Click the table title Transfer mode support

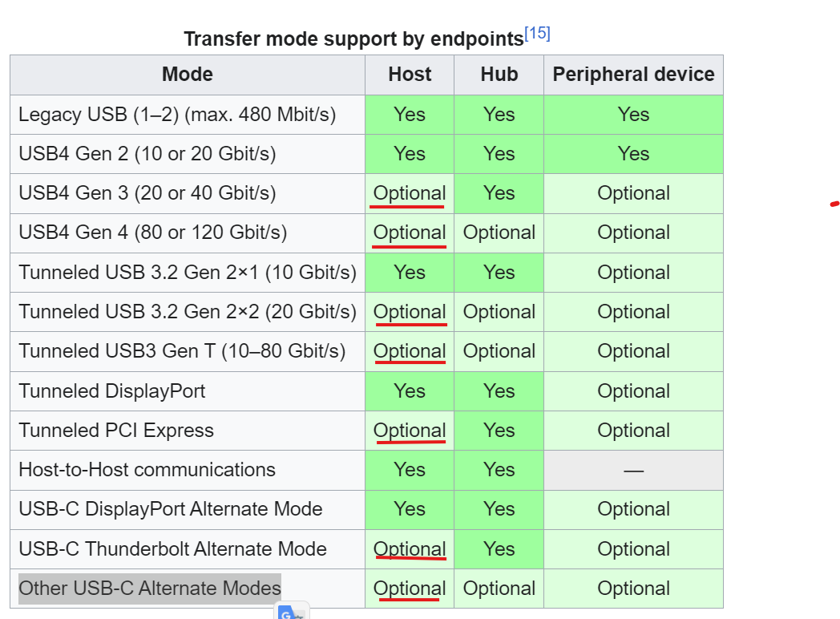[x=353, y=38]
